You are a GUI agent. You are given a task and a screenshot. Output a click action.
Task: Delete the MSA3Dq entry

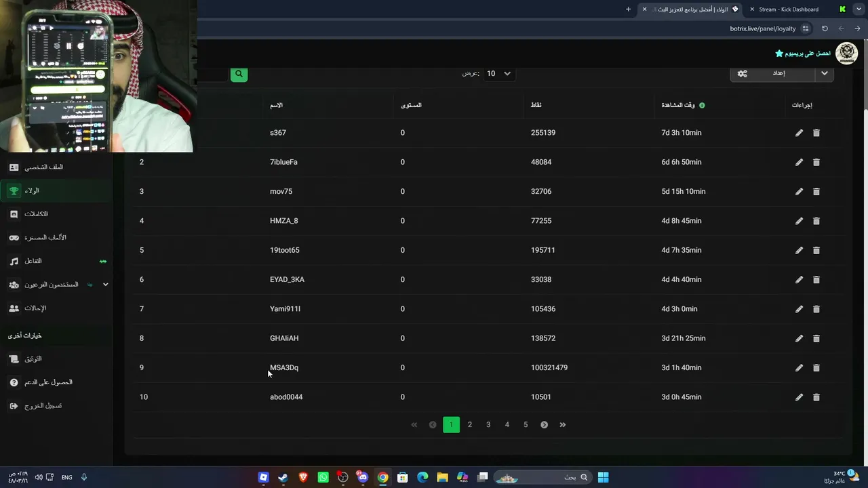[x=816, y=368]
